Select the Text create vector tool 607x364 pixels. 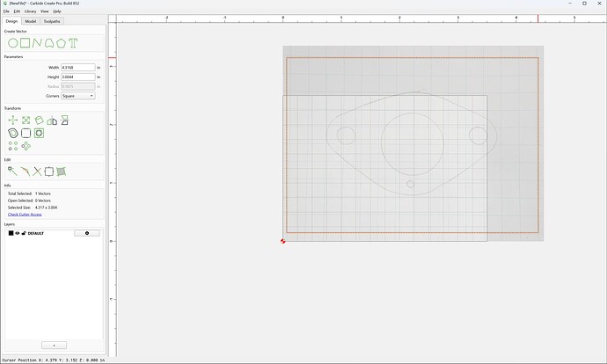(73, 43)
